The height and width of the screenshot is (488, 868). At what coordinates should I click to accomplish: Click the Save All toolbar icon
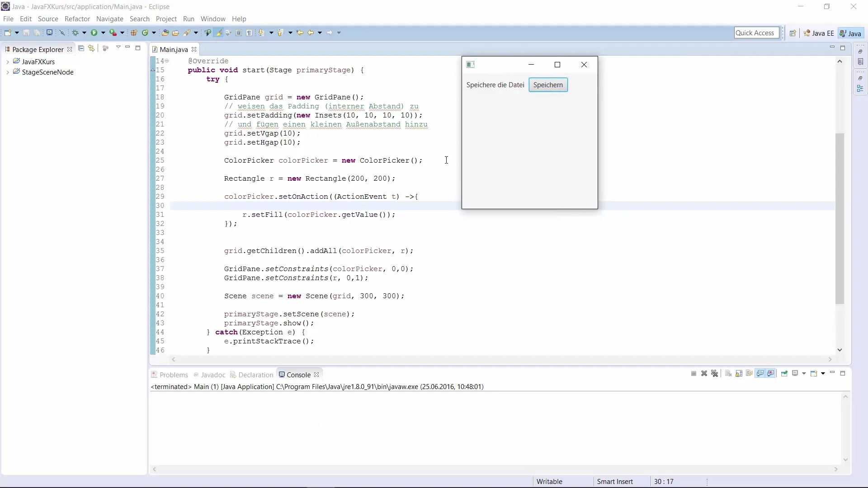coord(37,33)
